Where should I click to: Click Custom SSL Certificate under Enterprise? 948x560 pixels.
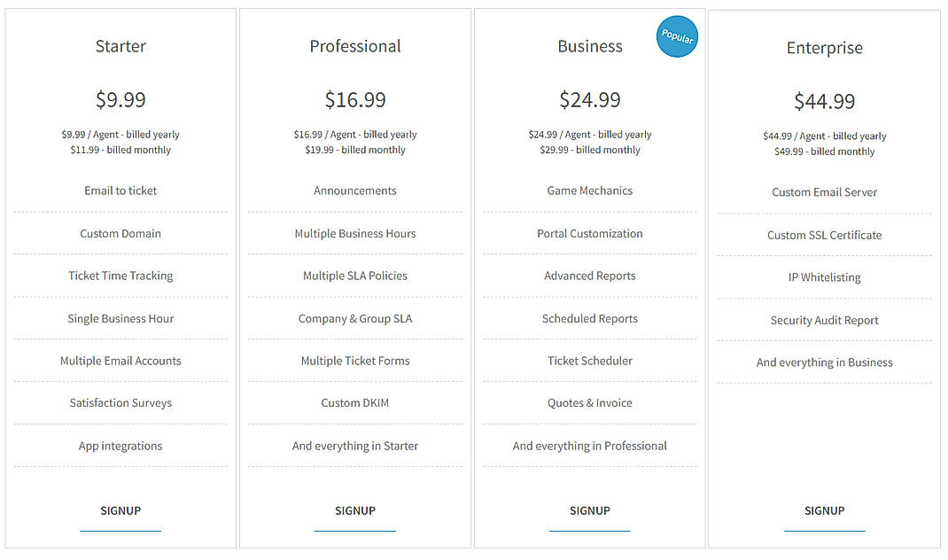(x=824, y=235)
